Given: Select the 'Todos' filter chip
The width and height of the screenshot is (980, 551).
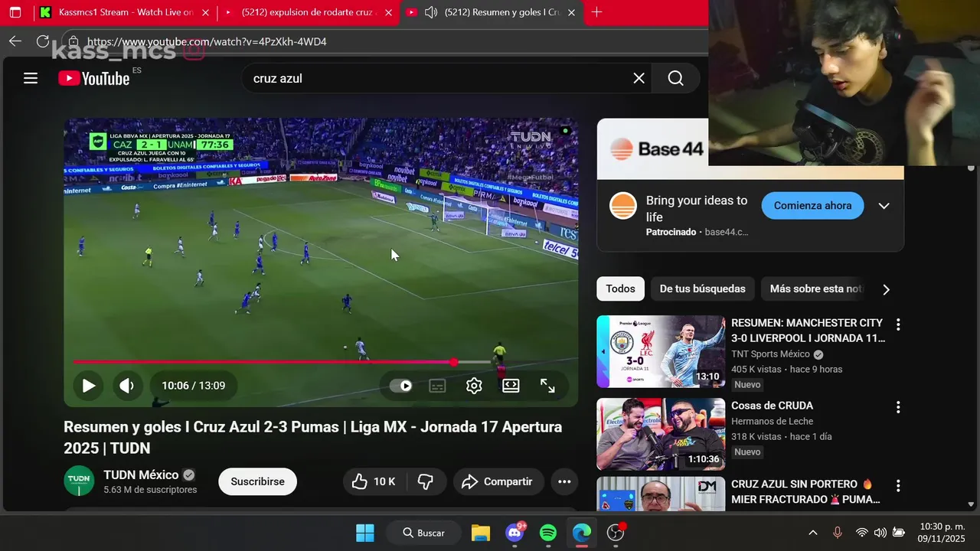Looking at the screenshot, I should (x=620, y=289).
